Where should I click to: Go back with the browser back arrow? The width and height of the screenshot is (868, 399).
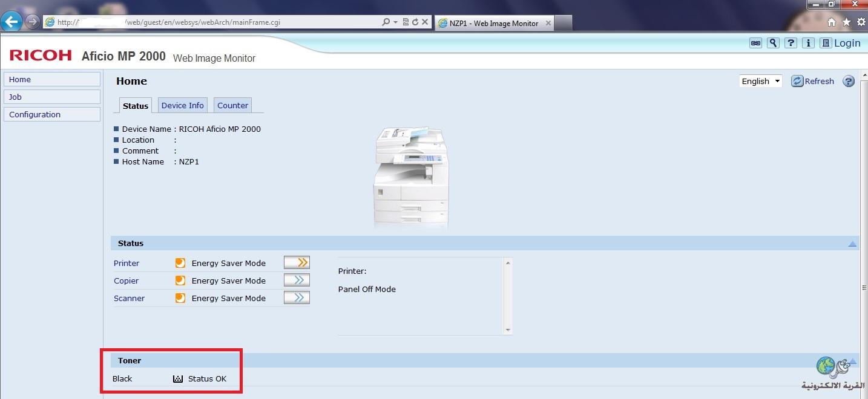click(x=12, y=22)
